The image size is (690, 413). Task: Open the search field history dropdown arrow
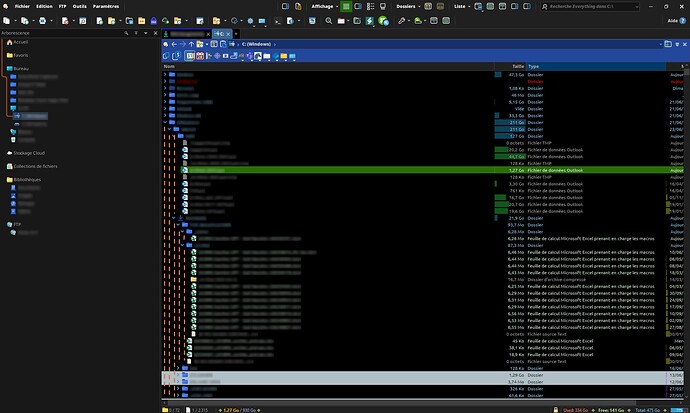coord(636,7)
